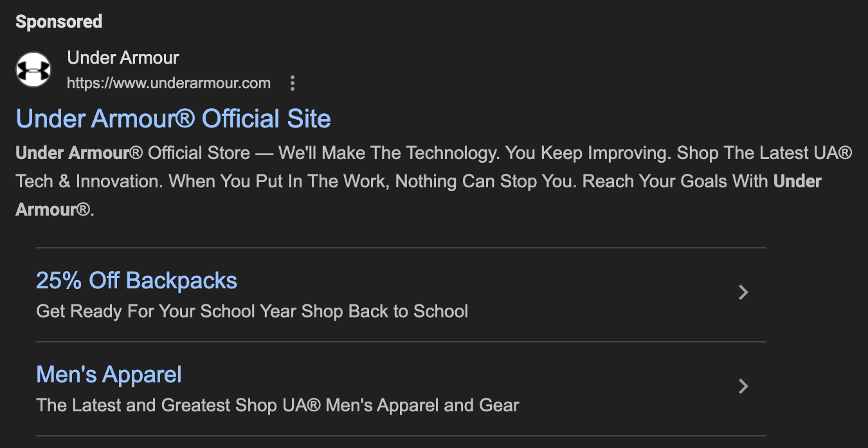Open the three-dot ad options menu
Image resolution: width=868 pixels, height=448 pixels.
pyautogui.click(x=293, y=83)
